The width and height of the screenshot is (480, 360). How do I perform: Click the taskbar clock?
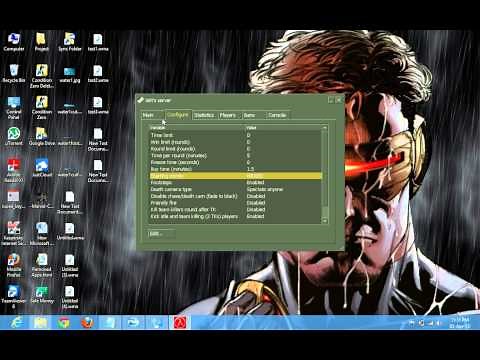(460, 323)
